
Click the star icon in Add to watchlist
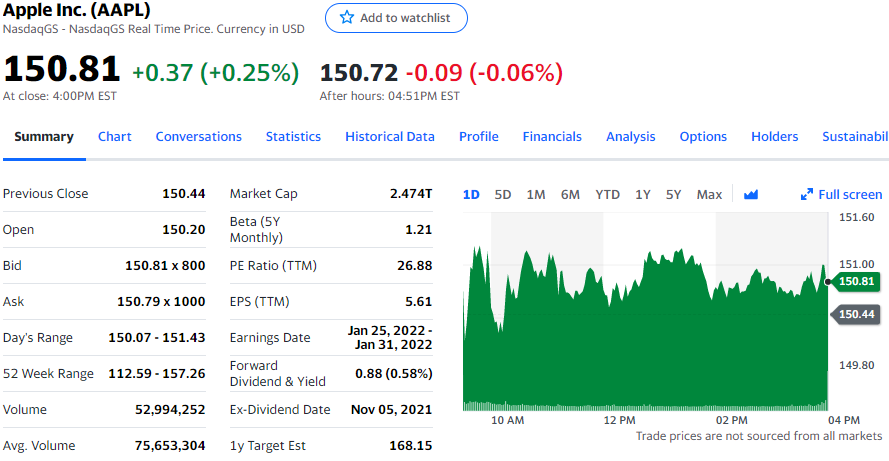pos(346,18)
